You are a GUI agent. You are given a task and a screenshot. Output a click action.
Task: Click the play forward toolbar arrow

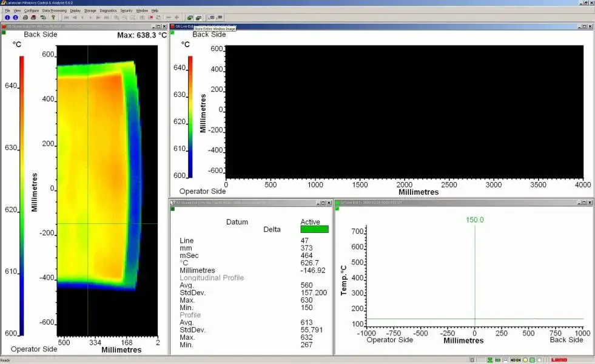[99, 18]
